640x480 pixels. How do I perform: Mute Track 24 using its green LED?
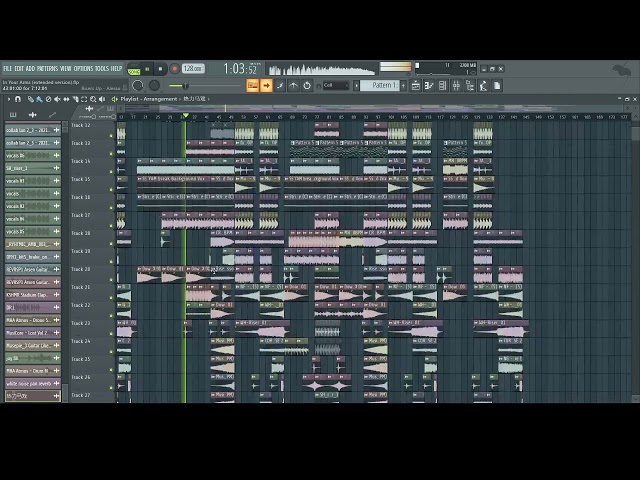point(111,352)
